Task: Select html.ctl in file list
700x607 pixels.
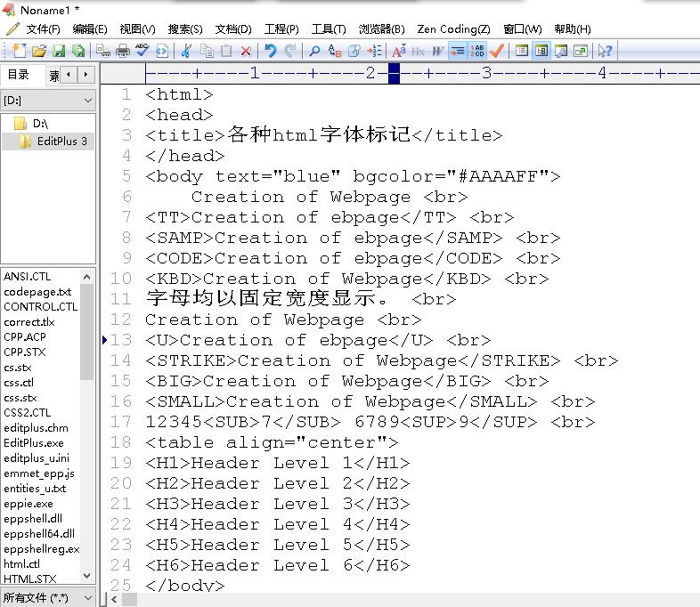Action: pos(22,563)
